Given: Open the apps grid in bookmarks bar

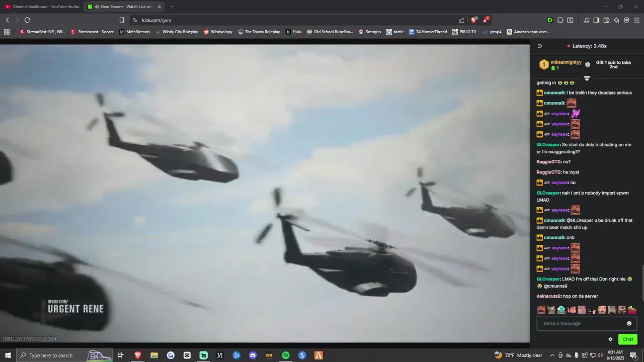Looking at the screenshot, I should 7,32.
